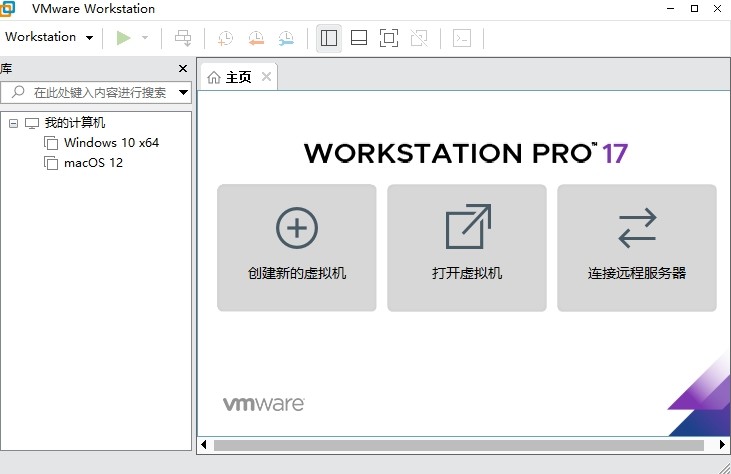731x474 pixels.
Task: Close the VMware Workstation window
Action: [x=717, y=8]
